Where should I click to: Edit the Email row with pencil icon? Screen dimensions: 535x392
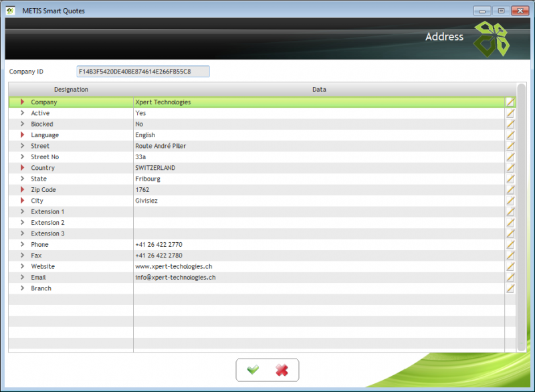click(x=510, y=277)
